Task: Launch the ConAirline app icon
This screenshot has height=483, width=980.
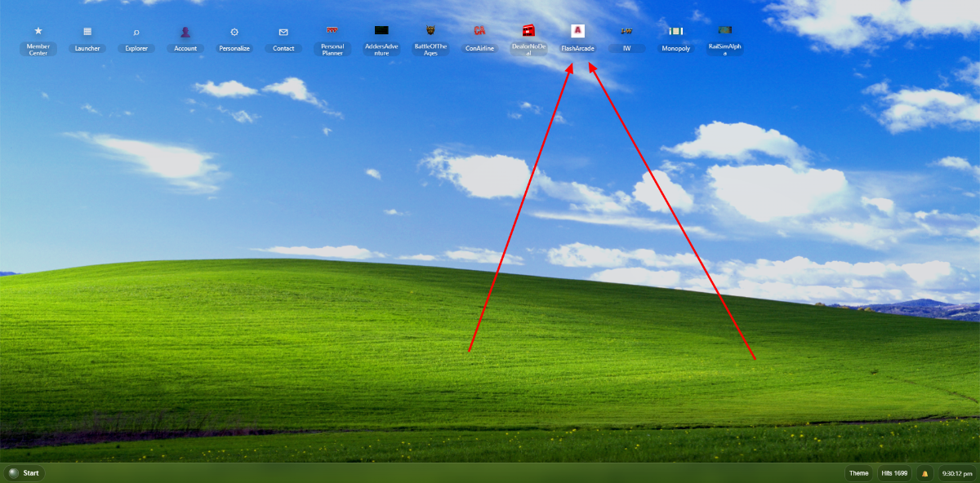Action: pos(479,31)
